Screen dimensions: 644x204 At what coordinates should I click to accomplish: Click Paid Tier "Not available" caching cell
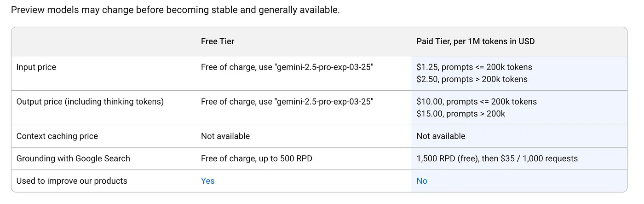[441, 136]
